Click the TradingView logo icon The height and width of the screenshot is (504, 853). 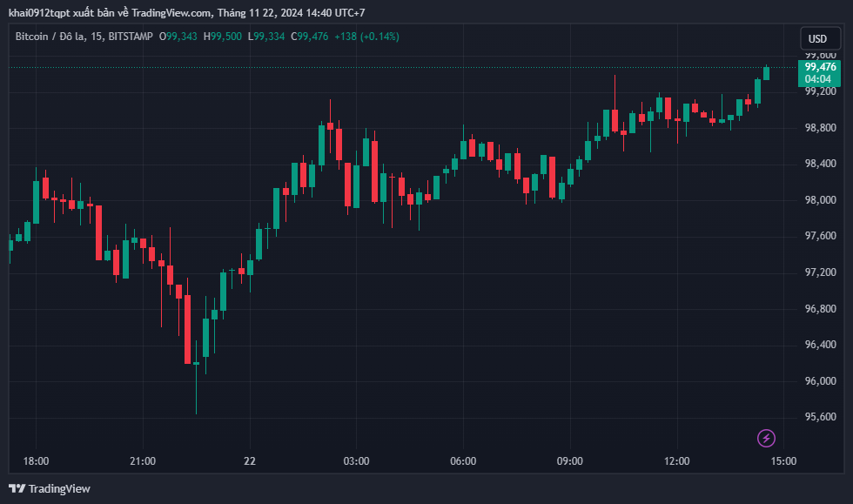[x=17, y=488]
